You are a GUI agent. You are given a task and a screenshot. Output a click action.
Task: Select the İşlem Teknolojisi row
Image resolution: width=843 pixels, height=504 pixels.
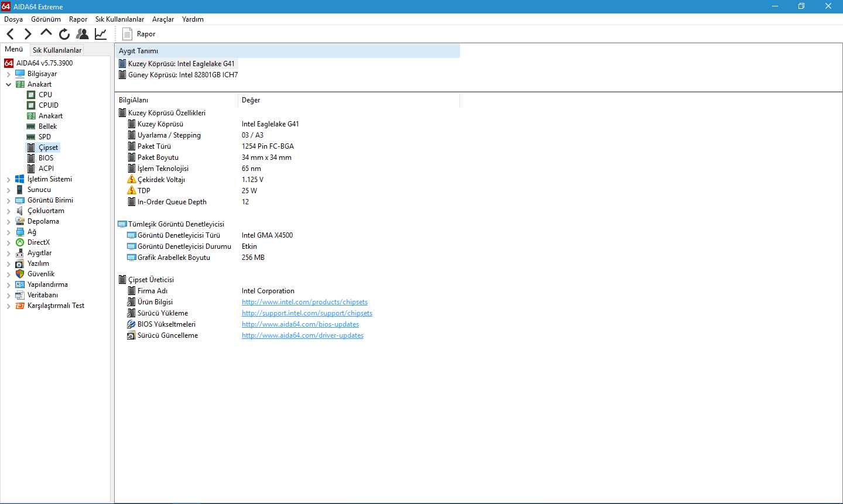[288, 169]
